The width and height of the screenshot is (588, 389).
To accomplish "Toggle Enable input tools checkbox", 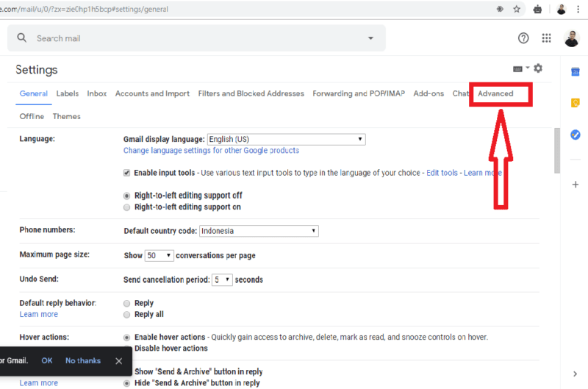I will (126, 173).
